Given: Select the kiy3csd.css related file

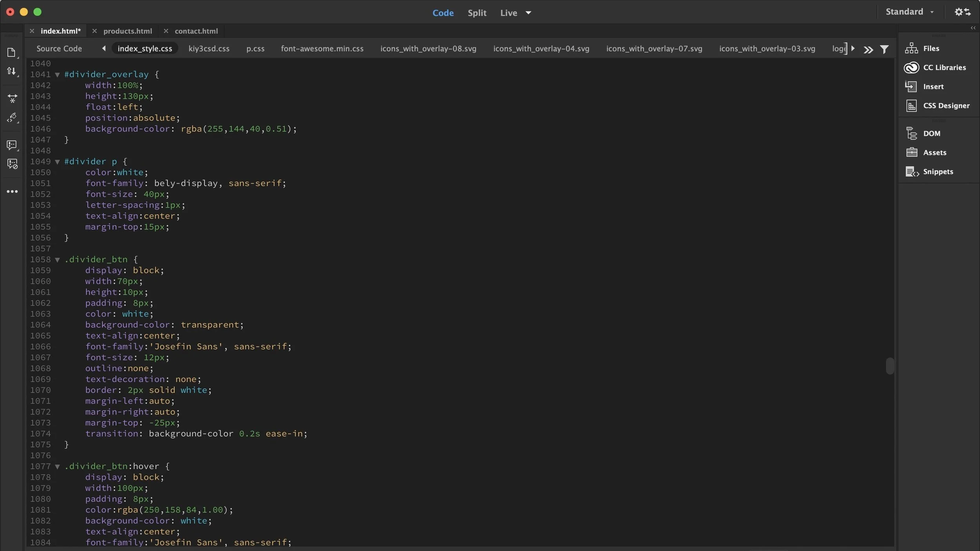Looking at the screenshot, I should (x=209, y=49).
